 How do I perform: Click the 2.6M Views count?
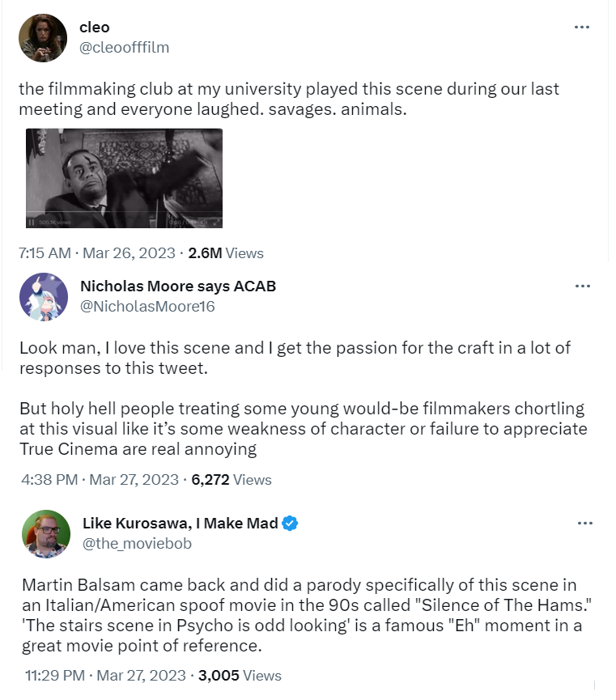(x=226, y=252)
